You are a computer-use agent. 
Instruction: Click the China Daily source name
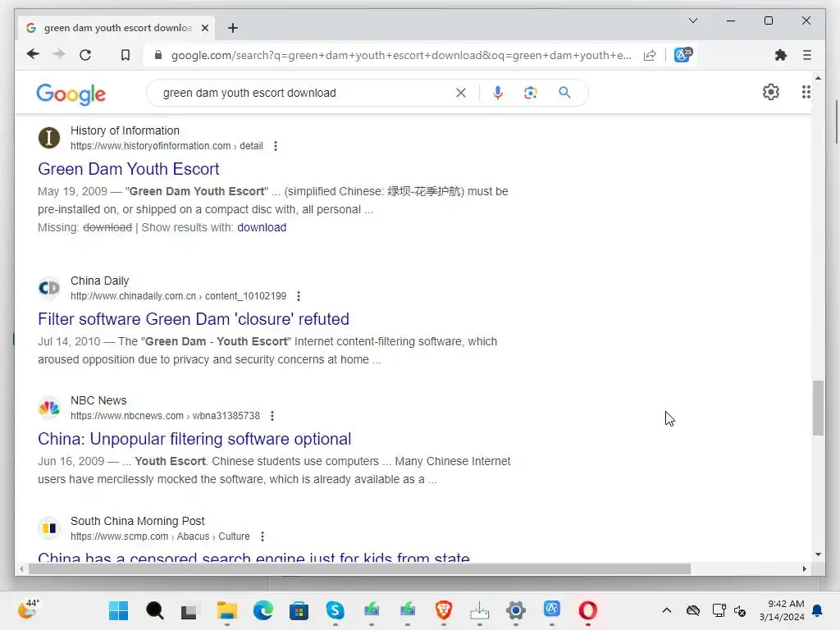(99, 281)
